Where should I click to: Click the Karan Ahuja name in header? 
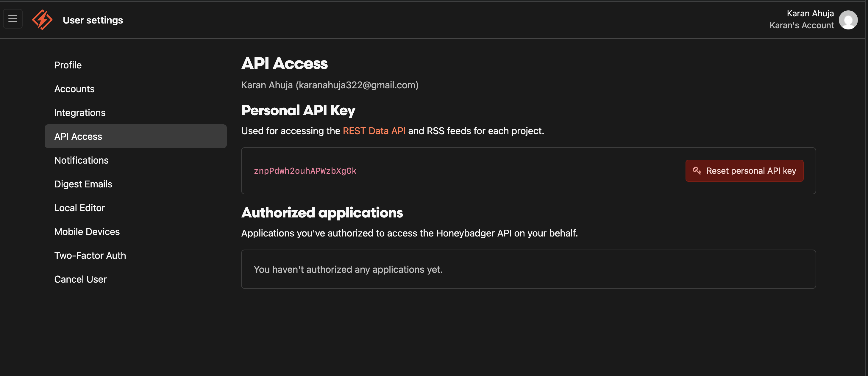click(x=810, y=13)
